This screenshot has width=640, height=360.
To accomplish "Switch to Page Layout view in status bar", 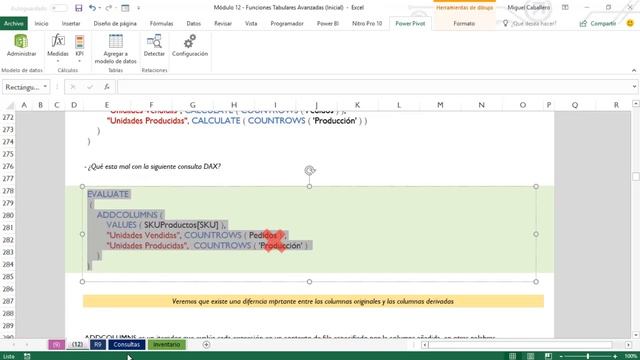I will tap(530, 356).
